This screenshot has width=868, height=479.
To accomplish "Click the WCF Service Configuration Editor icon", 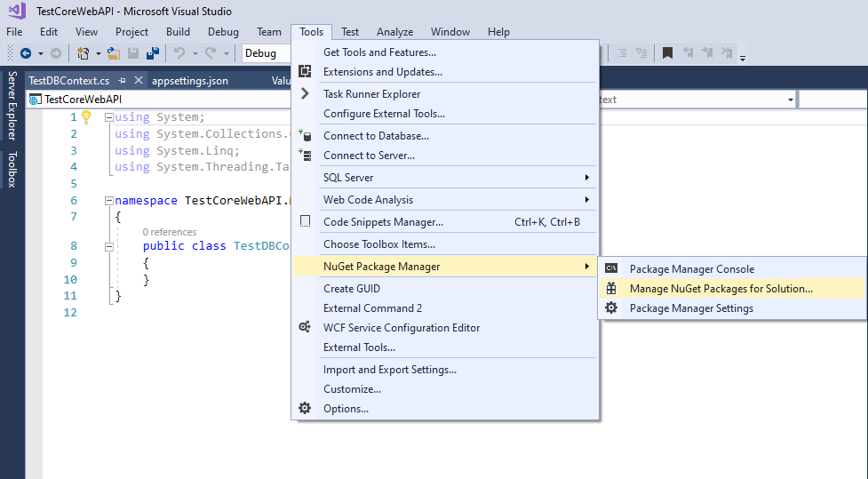I will pyautogui.click(x=305, y=327).
